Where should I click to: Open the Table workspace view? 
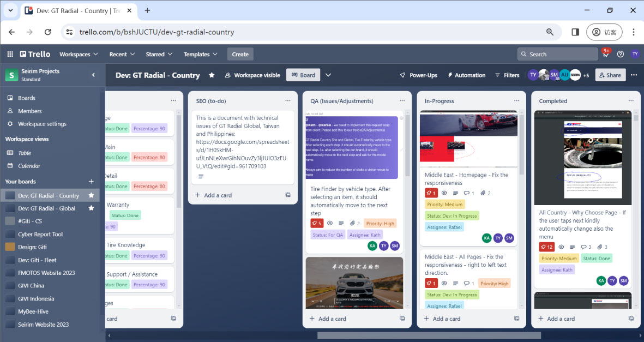[x=25, y=153]
